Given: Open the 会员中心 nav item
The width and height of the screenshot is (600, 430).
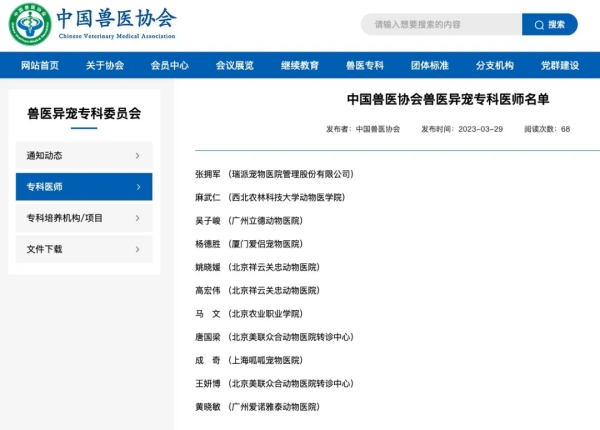Looking at the screenshot, I should click(x=170, y=65).
